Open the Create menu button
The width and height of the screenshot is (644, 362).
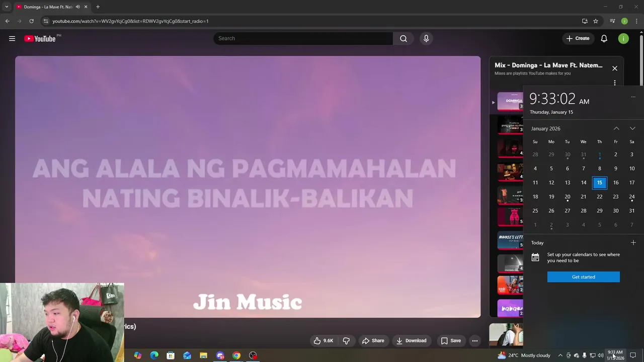[578, 39]
